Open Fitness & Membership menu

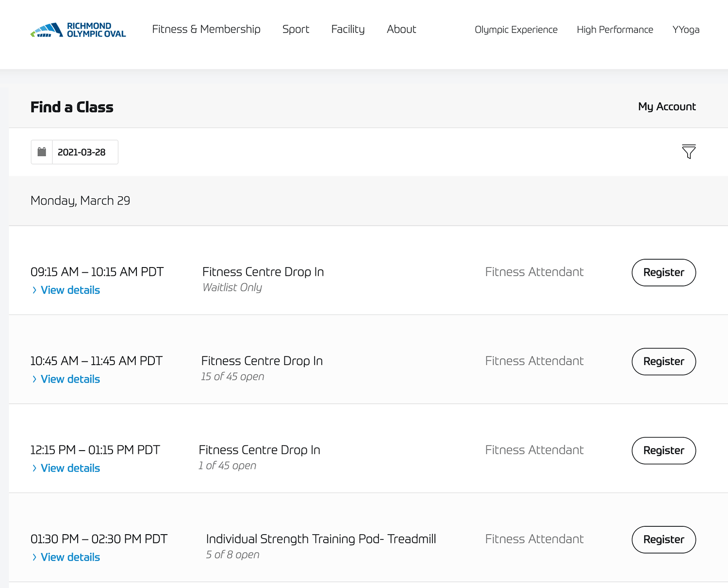tap(206, 29)
